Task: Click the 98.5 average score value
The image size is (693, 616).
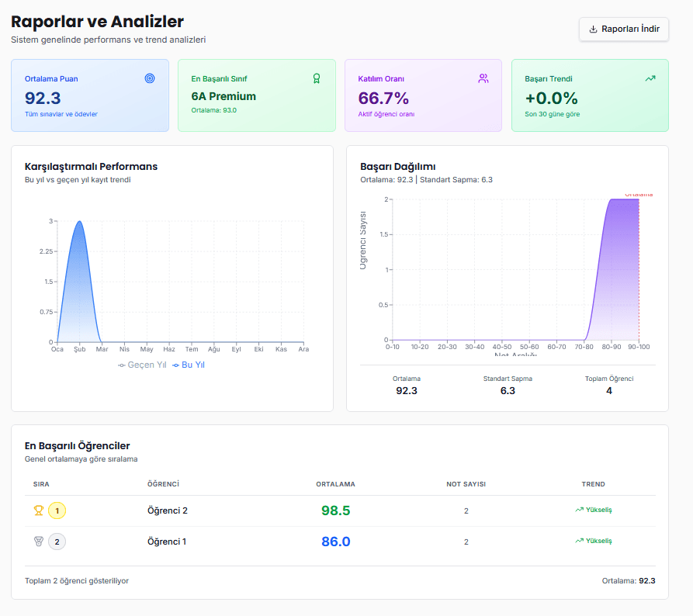Action: click(335, 510)
